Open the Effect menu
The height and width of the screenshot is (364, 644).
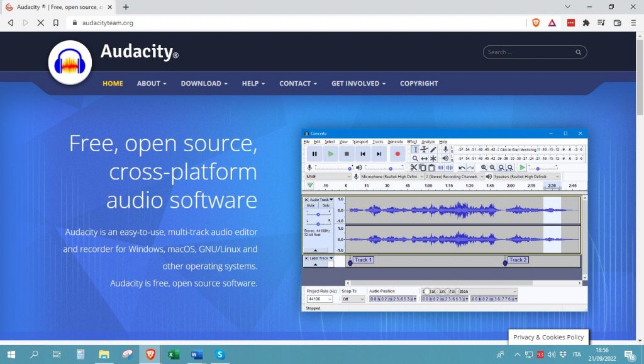pyautogui.click(x=412, y=141)
